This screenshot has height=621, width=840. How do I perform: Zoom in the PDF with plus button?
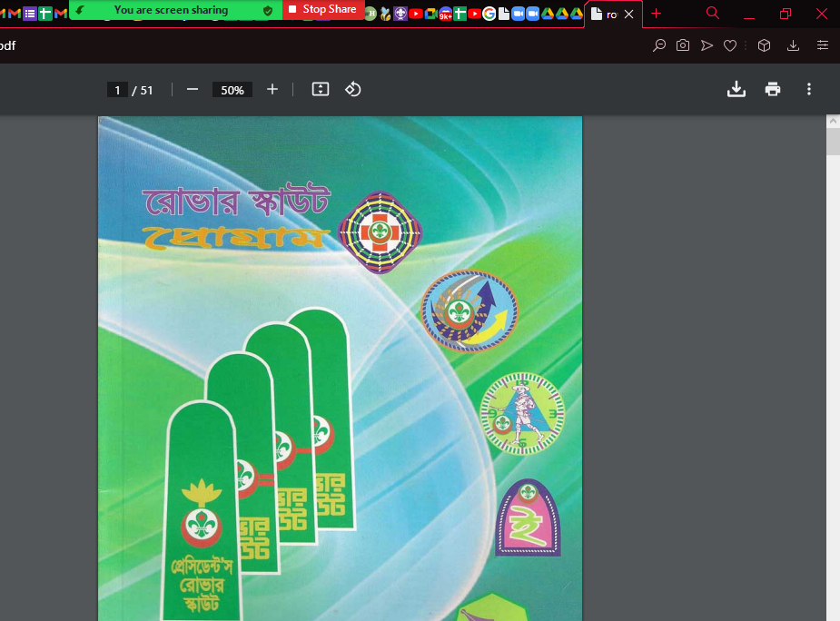tap(272, 89)
